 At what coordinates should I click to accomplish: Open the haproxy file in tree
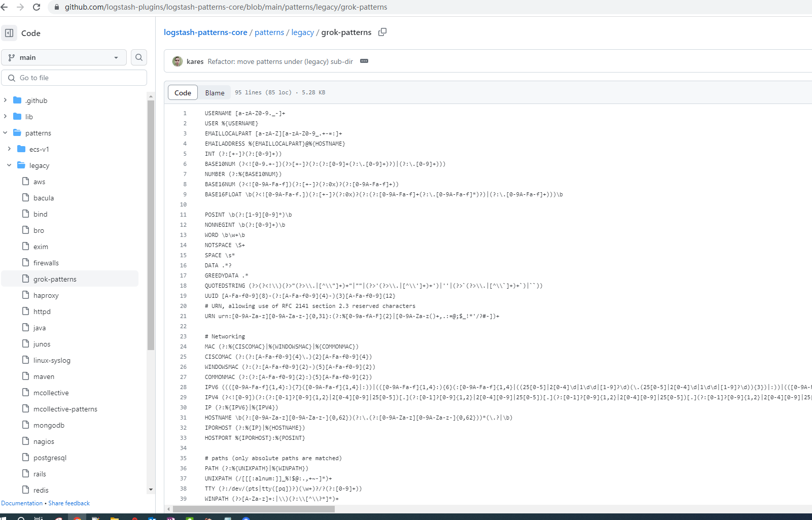coord(46,295)
